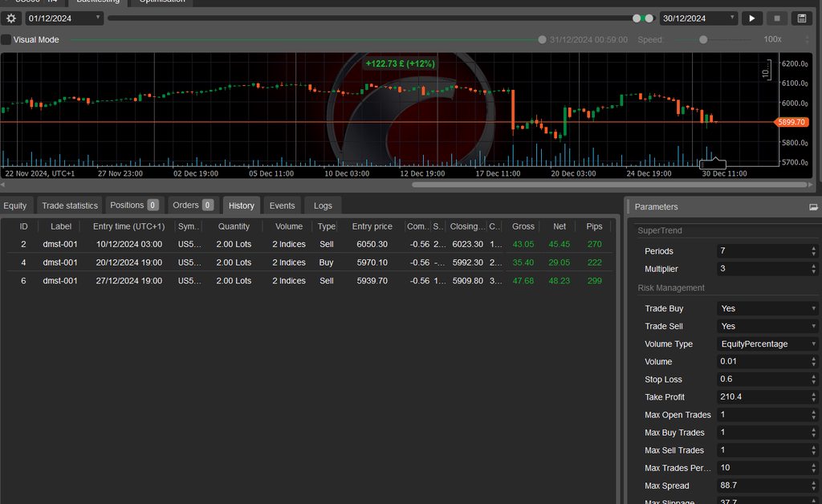Click entry price 5970.10 cell
The image size is (822, 504).
click(x=372, y=262)
